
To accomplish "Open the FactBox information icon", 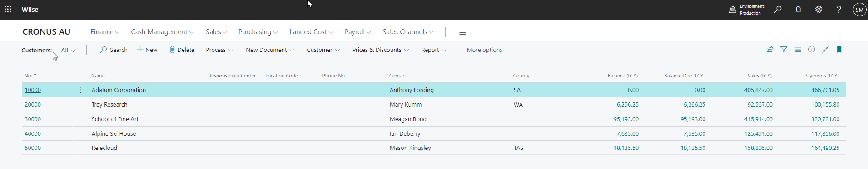I will click(x=812, y=50).
